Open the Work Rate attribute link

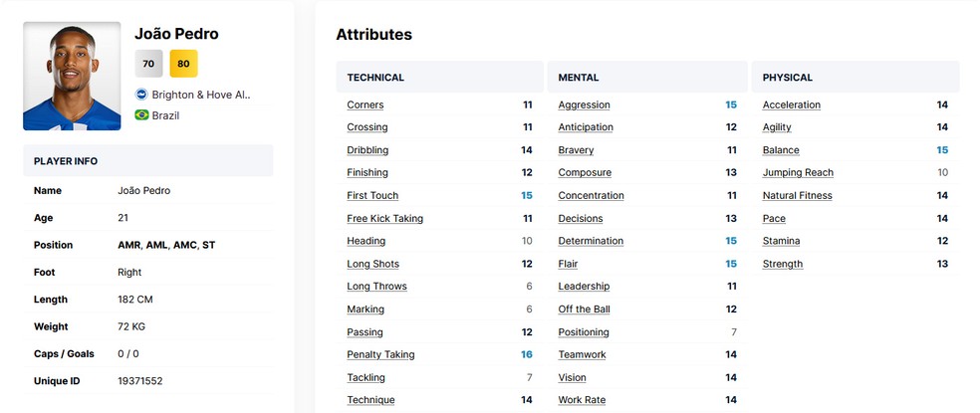(582, 400)
